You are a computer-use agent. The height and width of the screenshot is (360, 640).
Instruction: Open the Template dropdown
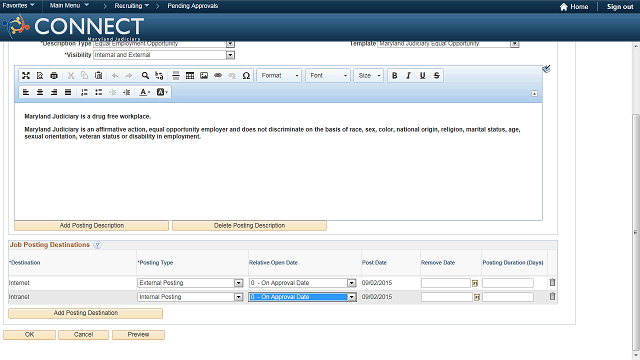pos(515,44)
